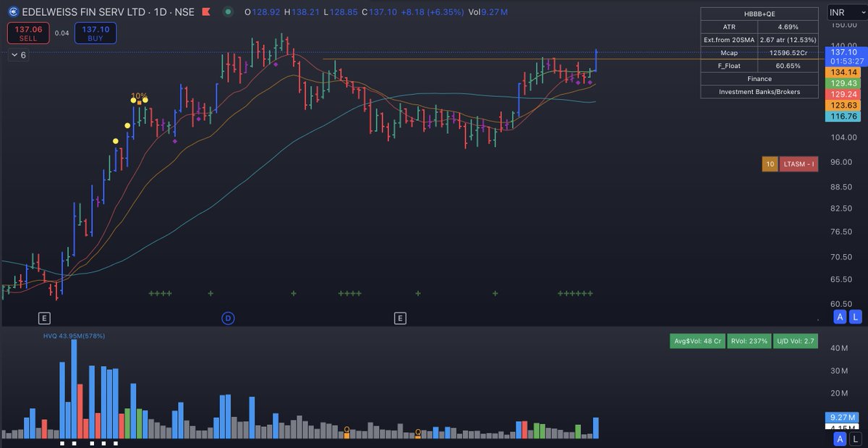This screenshot has height=448, width=868.
Task: Click the Investment Banks/Brokers industry row
Action: pos(759,92)
